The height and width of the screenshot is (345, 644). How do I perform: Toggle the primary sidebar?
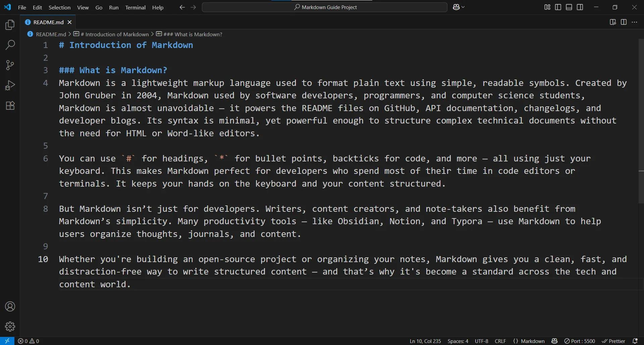(x=558, y=7)
